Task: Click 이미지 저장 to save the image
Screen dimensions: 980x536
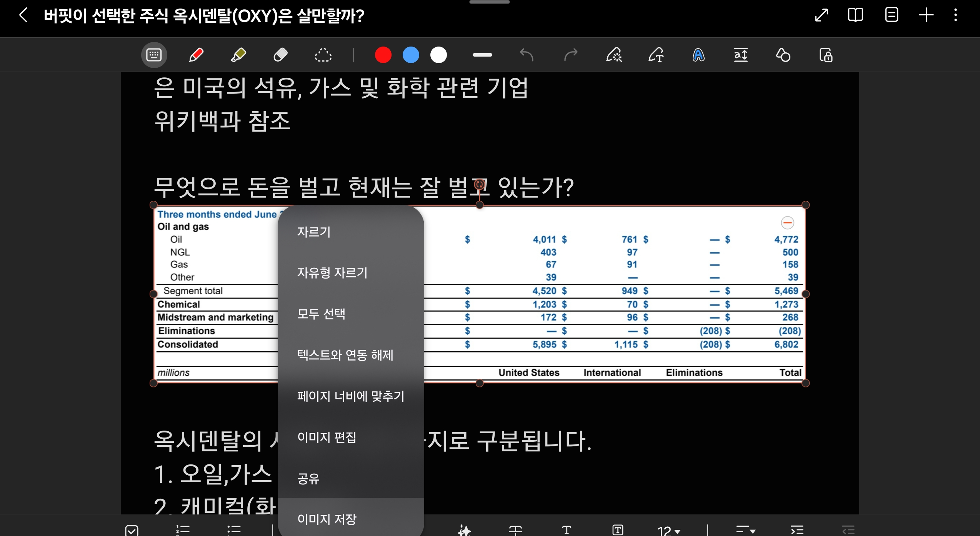Action: tap(327, 519)
